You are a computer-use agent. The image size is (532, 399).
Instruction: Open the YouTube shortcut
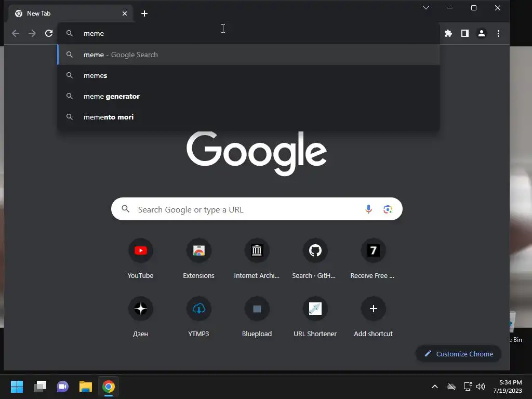(x=140, y=259)
